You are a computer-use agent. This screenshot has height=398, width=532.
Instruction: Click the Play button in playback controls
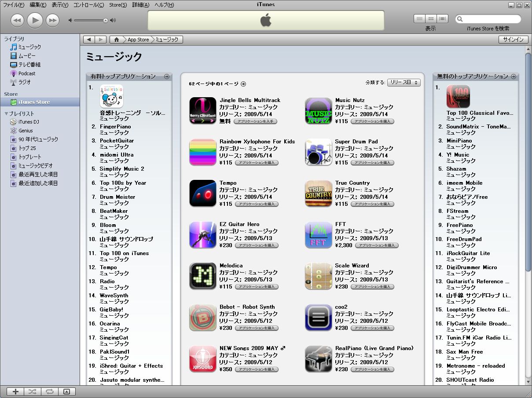(x=35, y=20)
